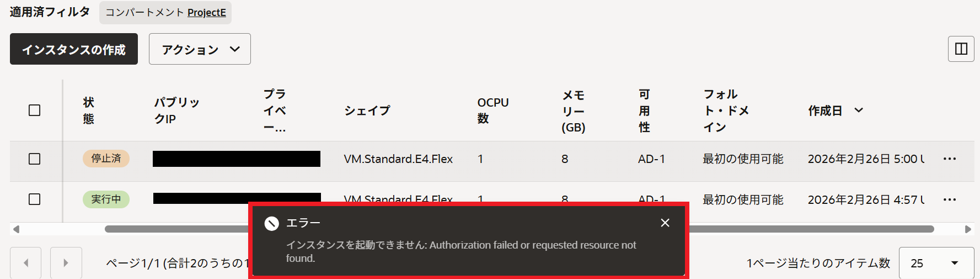Viewport: 980px width, 279px height.
Task: Select all instances with header checkbox
Action: 35,110
